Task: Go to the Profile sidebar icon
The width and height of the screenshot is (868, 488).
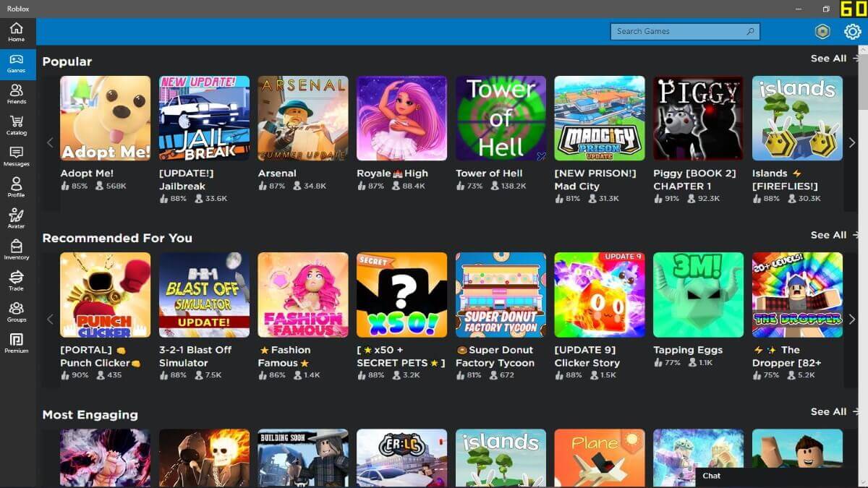Action: 16,188
